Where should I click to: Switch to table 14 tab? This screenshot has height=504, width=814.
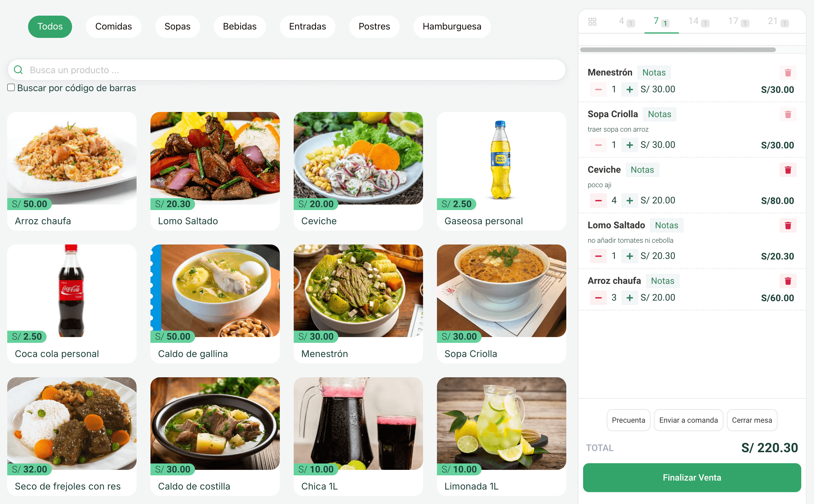click(x=698, y=22)
